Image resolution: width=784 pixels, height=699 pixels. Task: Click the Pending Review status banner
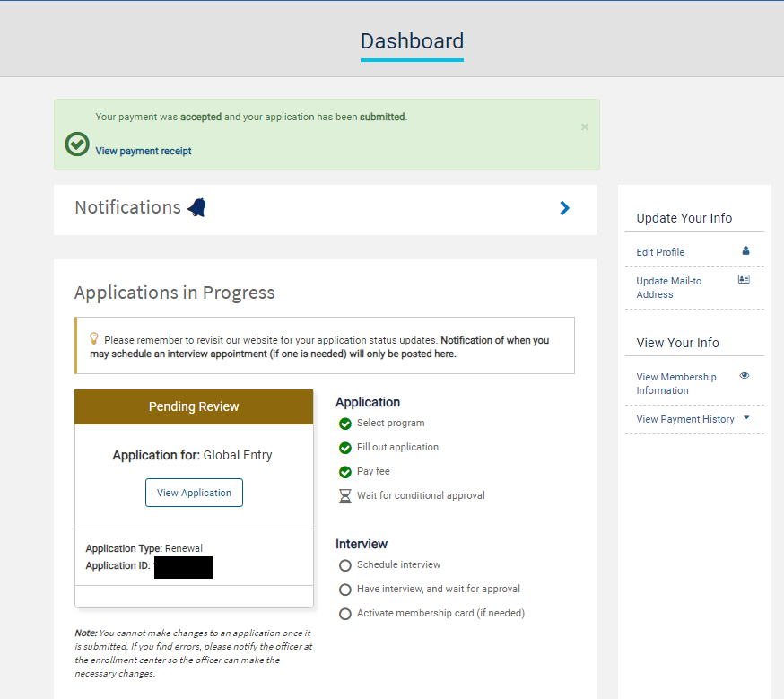194,406
